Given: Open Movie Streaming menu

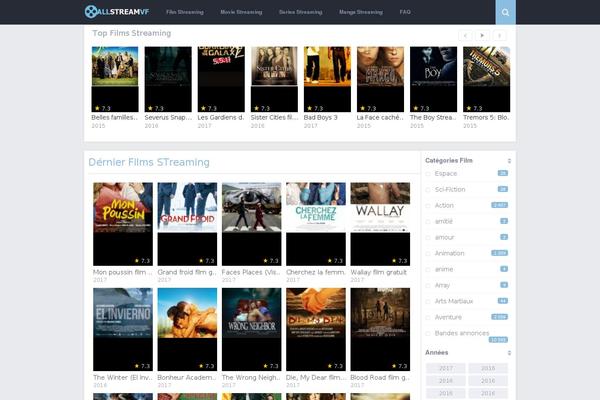Looking at the screenshot, I should [241, 12].
